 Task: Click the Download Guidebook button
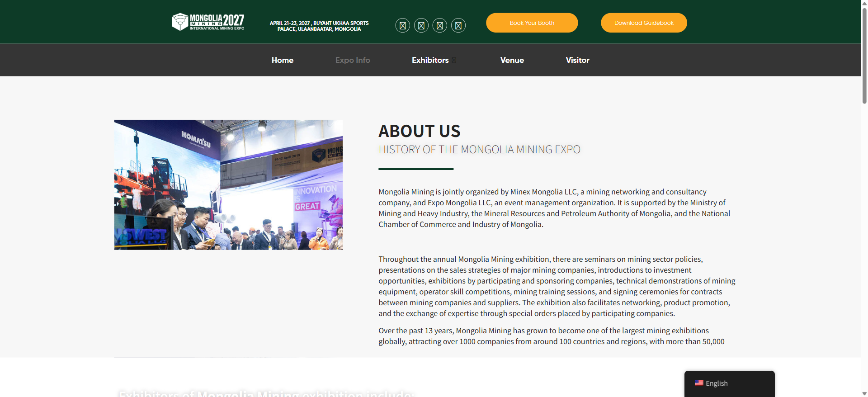[644, 23]
